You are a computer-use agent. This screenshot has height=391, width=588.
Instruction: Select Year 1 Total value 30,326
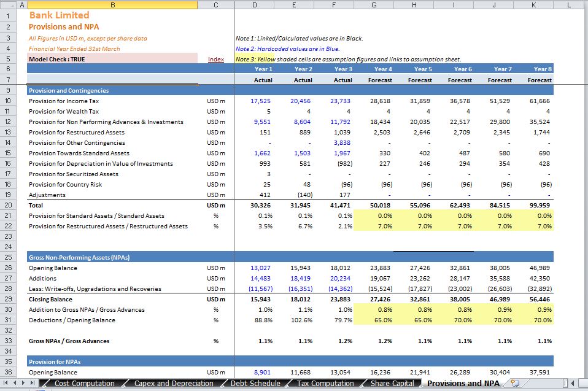(x=254, y=205)
